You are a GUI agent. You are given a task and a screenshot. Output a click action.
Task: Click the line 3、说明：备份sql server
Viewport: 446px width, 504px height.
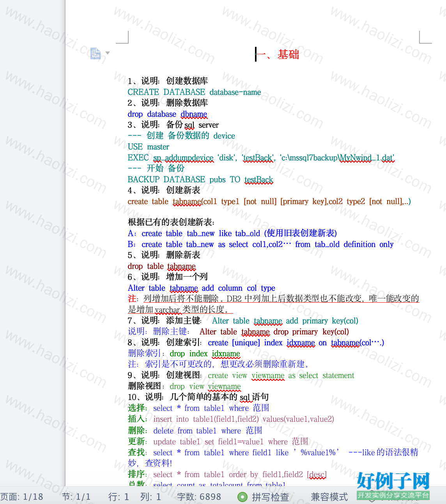pyautogui.click(x=173, y=125)
